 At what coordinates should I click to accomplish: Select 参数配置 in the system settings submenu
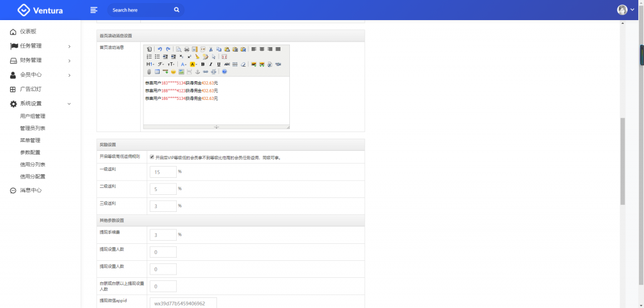point(30,152)
